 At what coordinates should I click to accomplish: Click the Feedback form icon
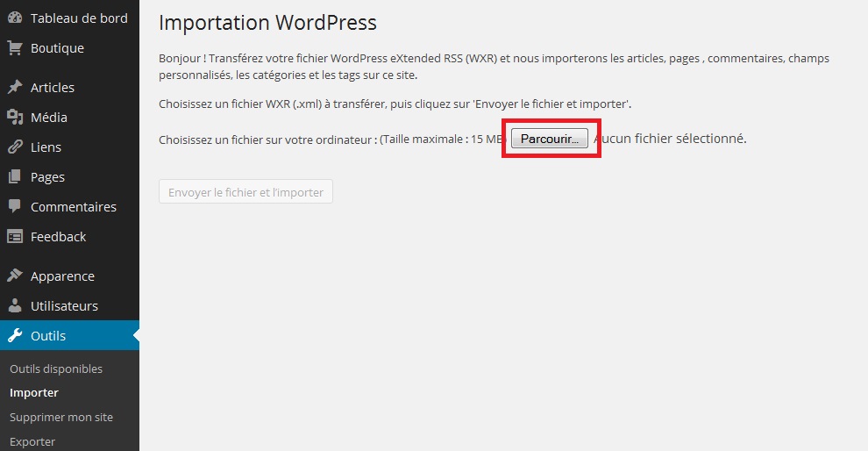(x=15, y=237)
